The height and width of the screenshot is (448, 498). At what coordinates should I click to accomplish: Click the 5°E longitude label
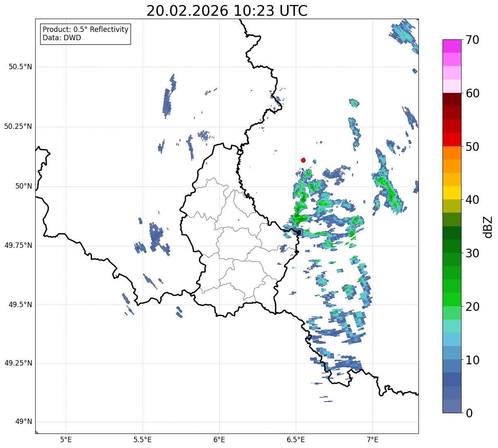click(x=66, y=439)
